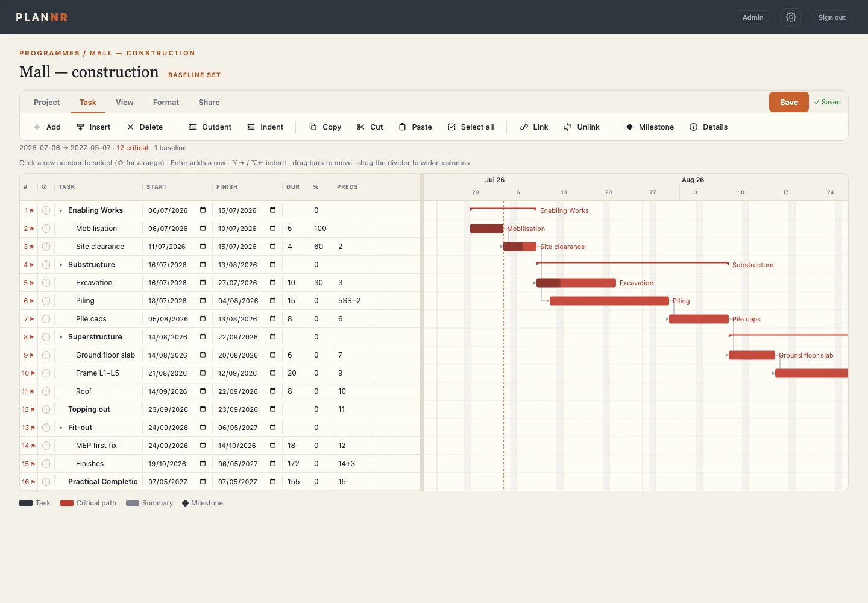
Task: Click the Pile caps Gantt bar
Action: pos(699,319)
